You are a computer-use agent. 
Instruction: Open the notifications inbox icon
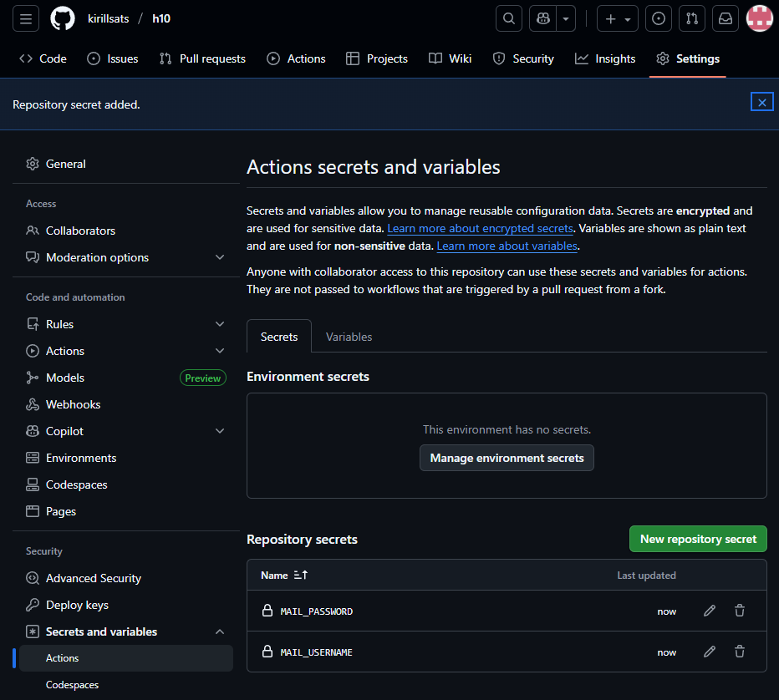click(x=726, y=18)
